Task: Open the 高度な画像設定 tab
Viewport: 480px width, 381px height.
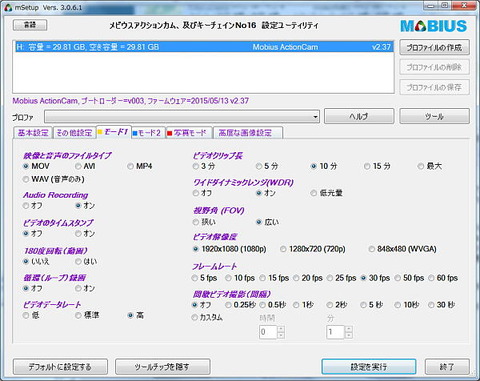Action: (x=247, y=133)
